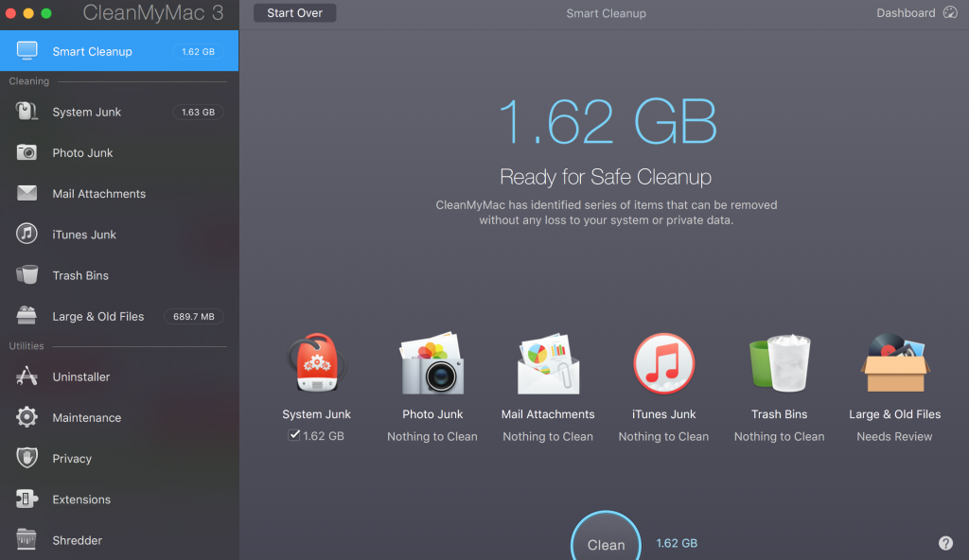The height and width of the screenshot is (560, 969).
Task: Click the Extensions label in sidebar
Action: pos(81,499)
